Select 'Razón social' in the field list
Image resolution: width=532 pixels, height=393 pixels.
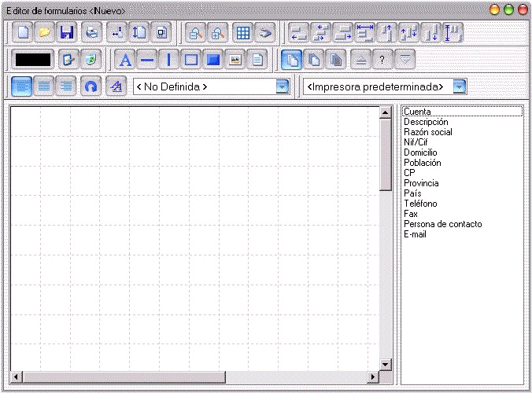coord(428,132)
